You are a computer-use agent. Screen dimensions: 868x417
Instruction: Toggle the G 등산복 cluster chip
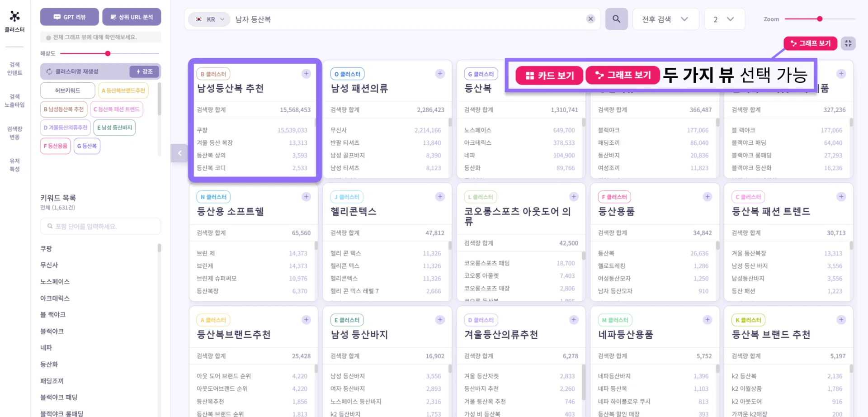(x=87, y=146)
